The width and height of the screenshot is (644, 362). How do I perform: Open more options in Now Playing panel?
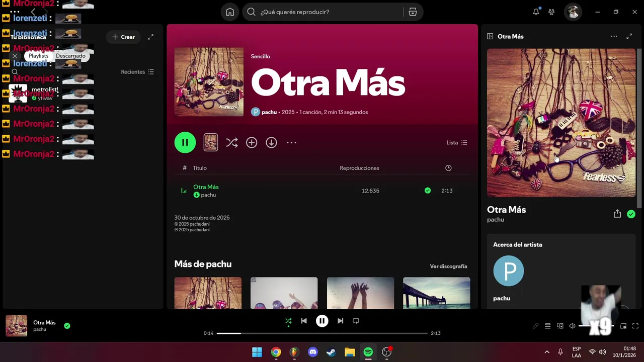click(x=614, y=37)
